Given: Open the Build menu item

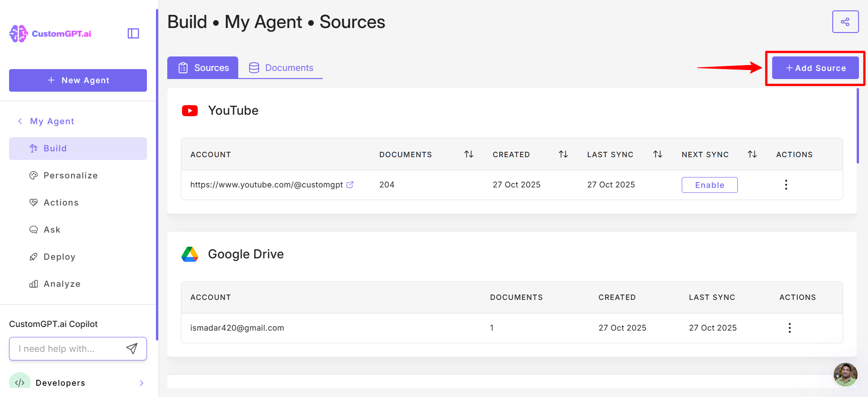Looking at the screenshot, I should (78, 149).
